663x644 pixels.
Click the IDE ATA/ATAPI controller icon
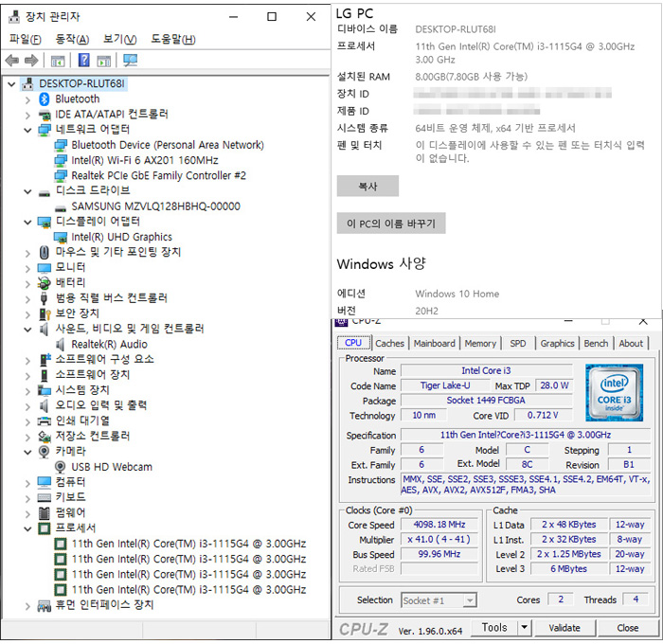point(45,115)
